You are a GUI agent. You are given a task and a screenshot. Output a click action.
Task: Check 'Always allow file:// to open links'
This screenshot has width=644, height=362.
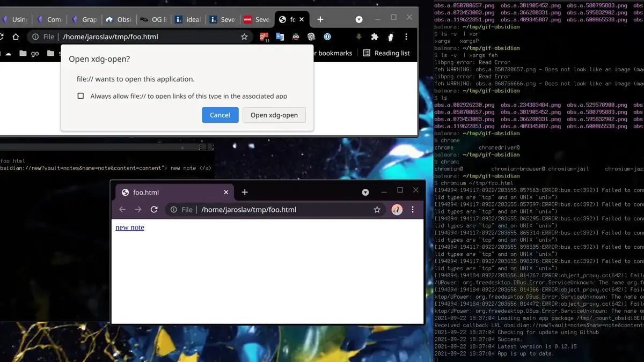[80, 95]
